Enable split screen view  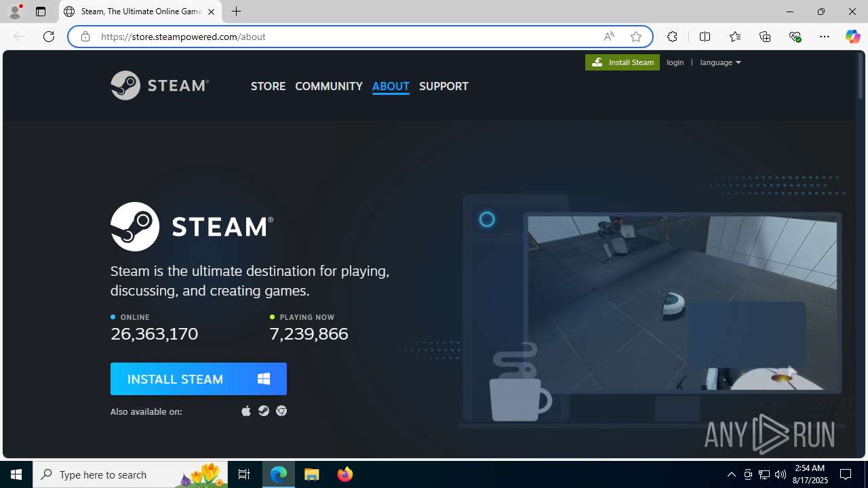point(705,37)
